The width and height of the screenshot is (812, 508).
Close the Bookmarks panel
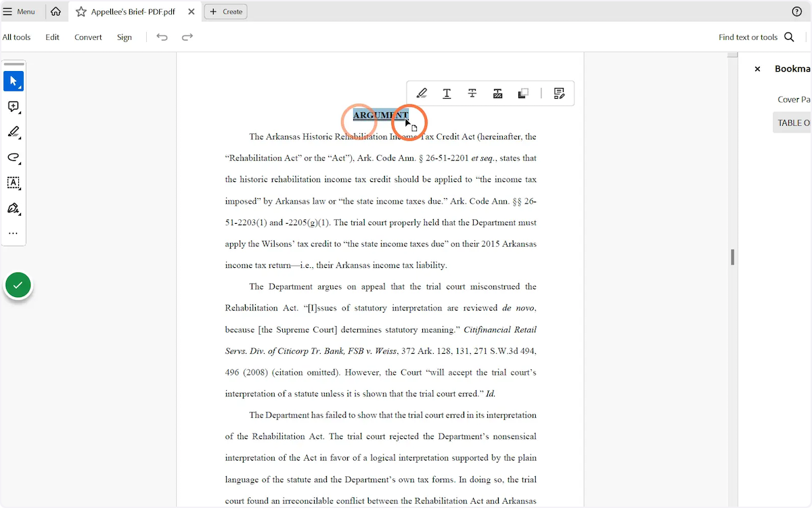click(x=757, y=69)
